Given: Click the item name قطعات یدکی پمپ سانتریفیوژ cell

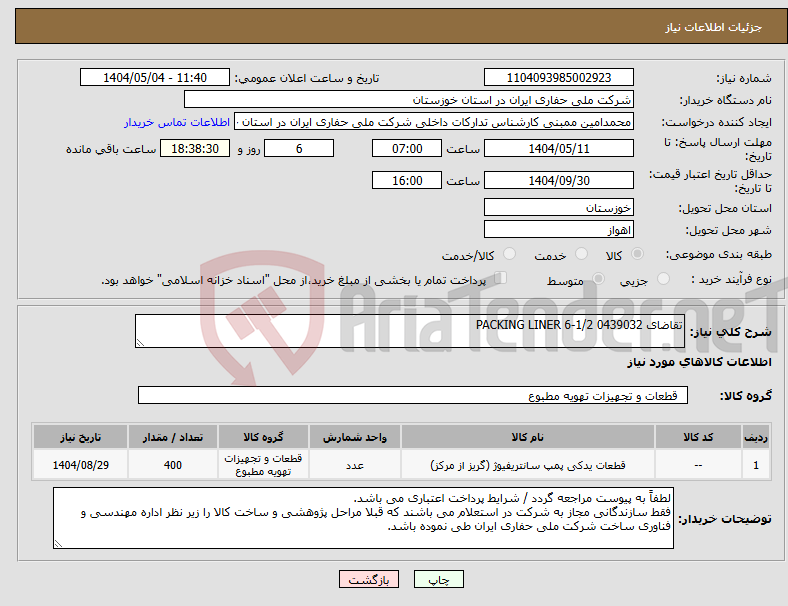Looking at the screenshot, I should pyautogui.click(x=528, y=465).
